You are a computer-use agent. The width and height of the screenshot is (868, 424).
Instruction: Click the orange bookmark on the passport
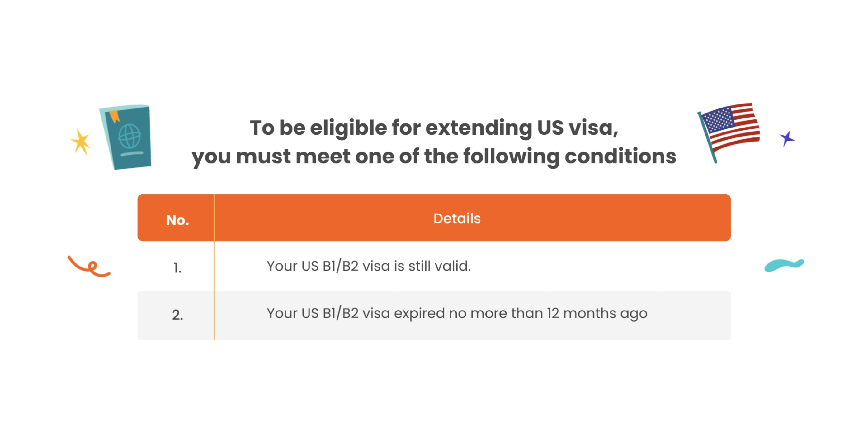pos(115,116)
